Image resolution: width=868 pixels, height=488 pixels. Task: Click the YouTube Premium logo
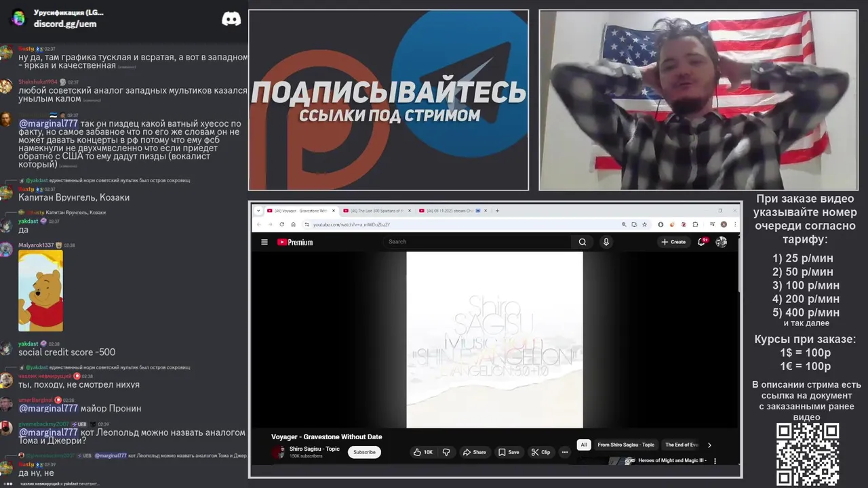(x=295, y=242)
